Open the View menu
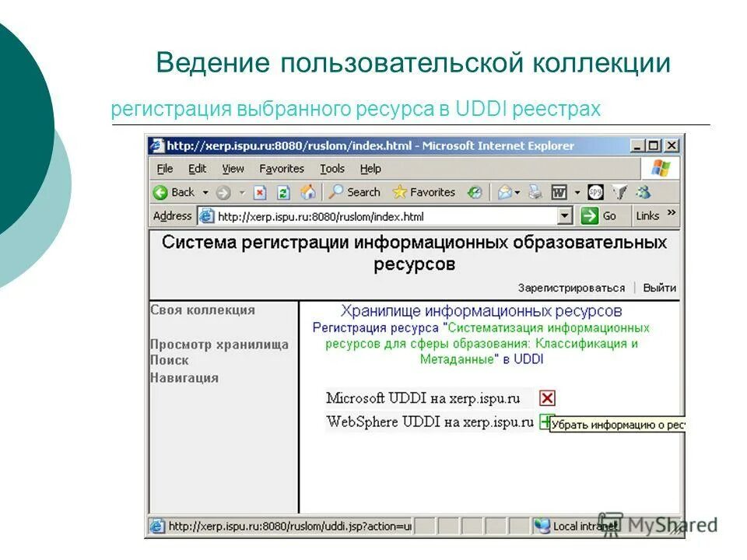 (232, 168)
